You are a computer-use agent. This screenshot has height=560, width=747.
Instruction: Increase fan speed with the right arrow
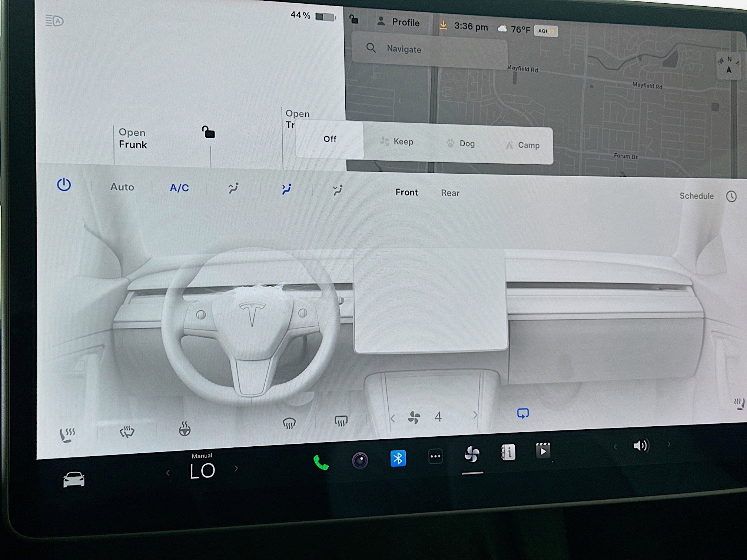[476, 416]
